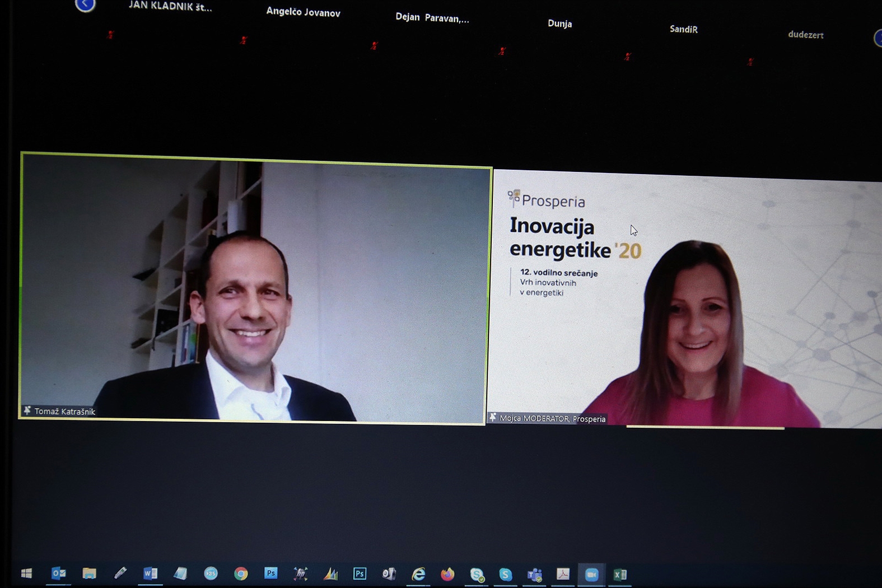Viewport: 882px width, 588px height.
Task: Open the notepad-style app in taskbar
Action: [x=180, y=573]
